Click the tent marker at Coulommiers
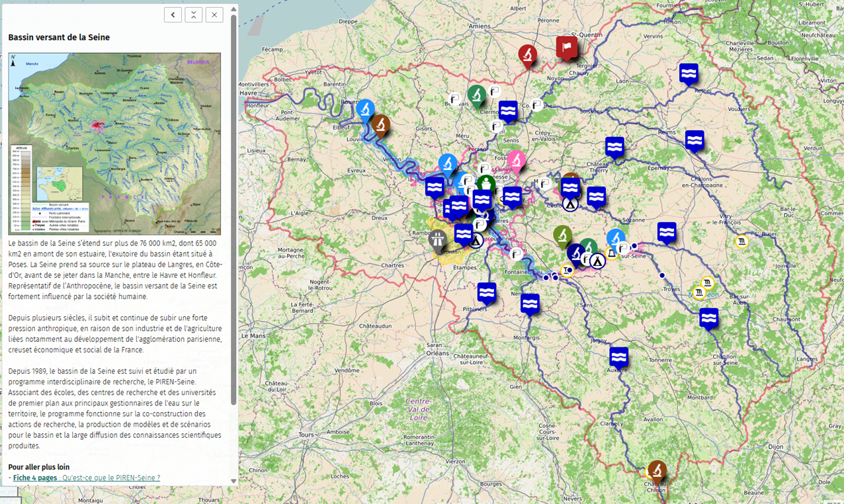844x504 pixels. coord(570,204)
